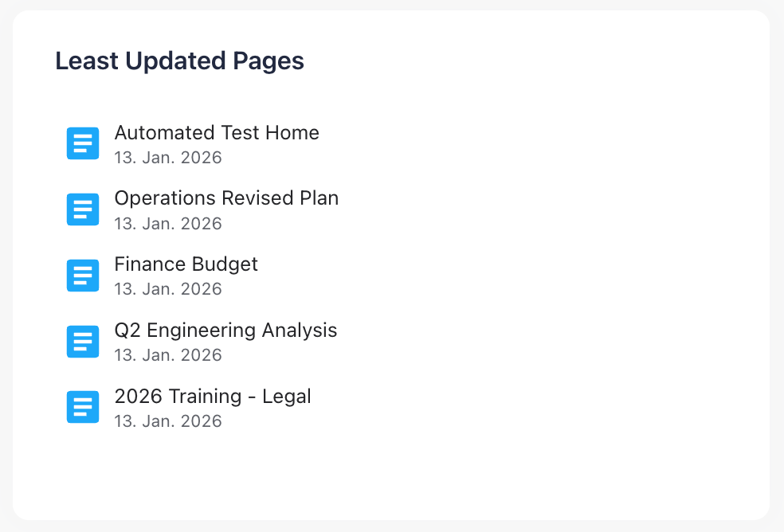784x532 pixels.
Task: Open the Automated Test Home page
Action: point(217,133)
